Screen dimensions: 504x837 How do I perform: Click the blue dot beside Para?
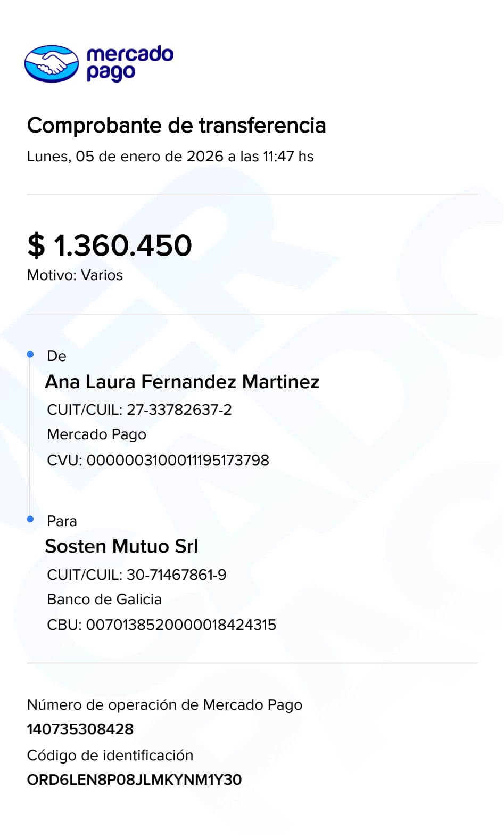[x=30, y=519]
